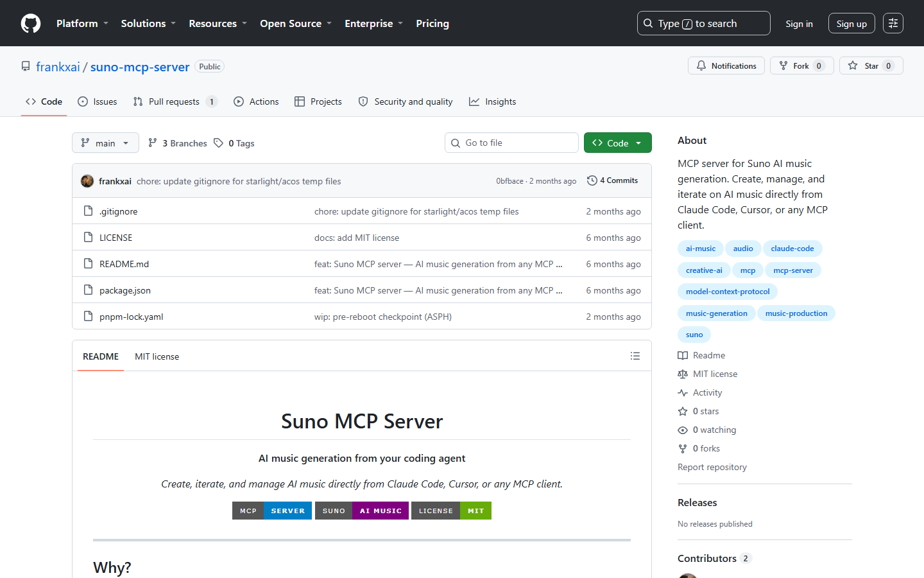
Task: Open commit message 'docs: add MIT license'
Action: (357, 238)
